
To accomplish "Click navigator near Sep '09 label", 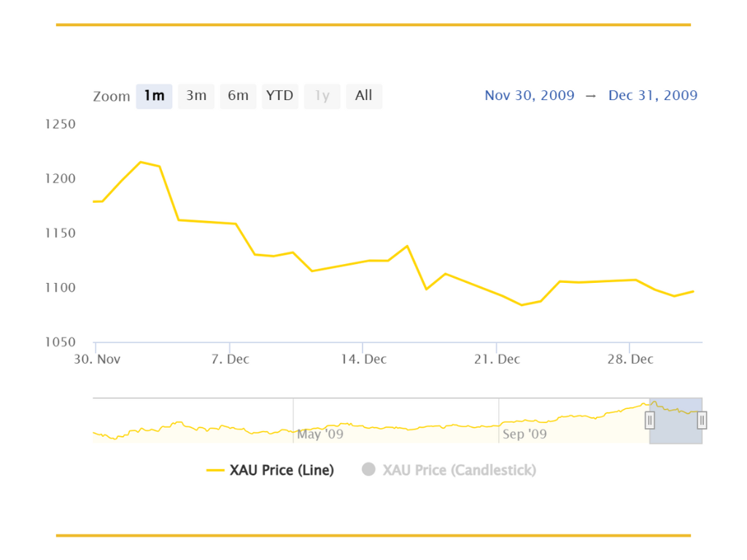I will tap(525, 434).
